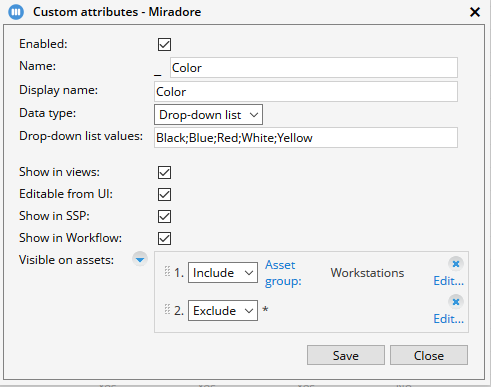Click Edit... link for Workstations rule

point(448,281)
